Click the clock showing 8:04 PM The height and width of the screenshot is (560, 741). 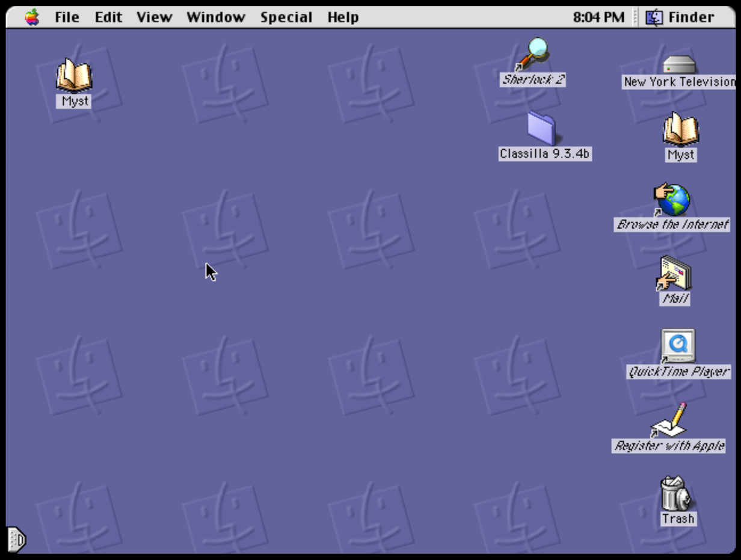point(598,17)
